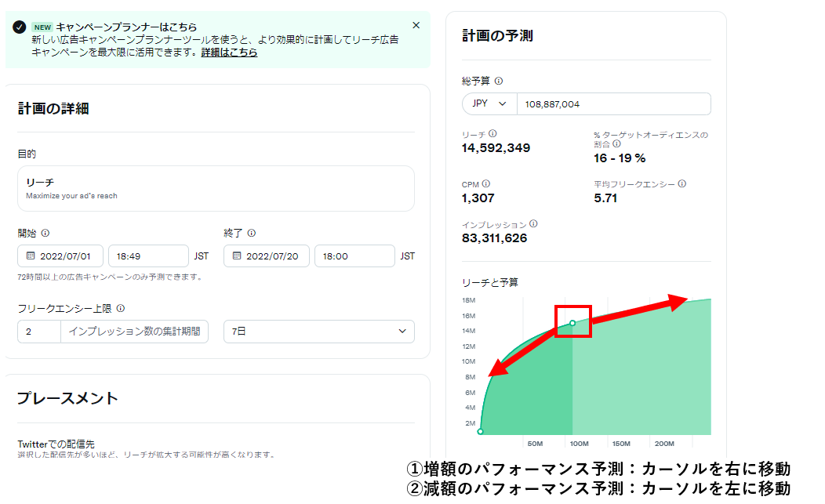Open the JPY currency dropdown
This screenshot has width=825, height=504.
(x=489, y=104)
